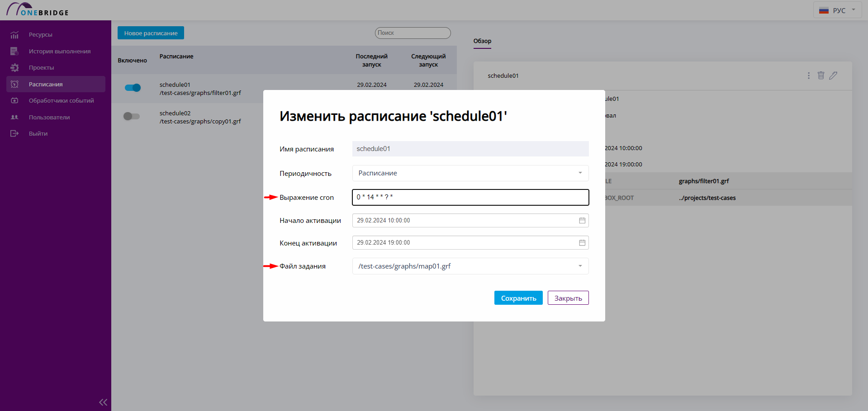Click schedule01 title in overview panel
868x411 pixels.
[x=503, y=76]
